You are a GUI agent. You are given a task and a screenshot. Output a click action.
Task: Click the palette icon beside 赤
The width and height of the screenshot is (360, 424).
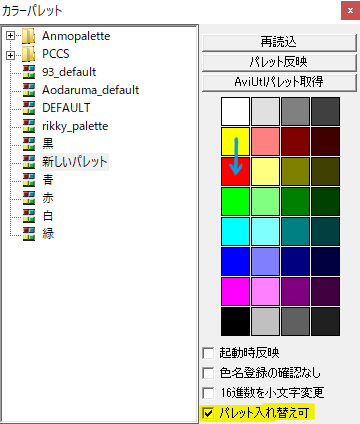pyautogui.click(x=29, y=198)
